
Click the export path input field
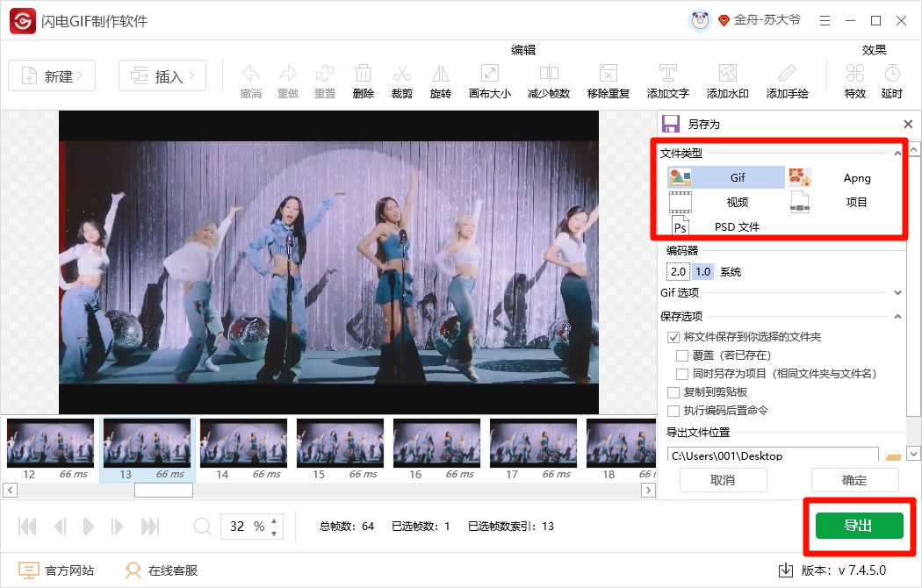click(773, 455)
